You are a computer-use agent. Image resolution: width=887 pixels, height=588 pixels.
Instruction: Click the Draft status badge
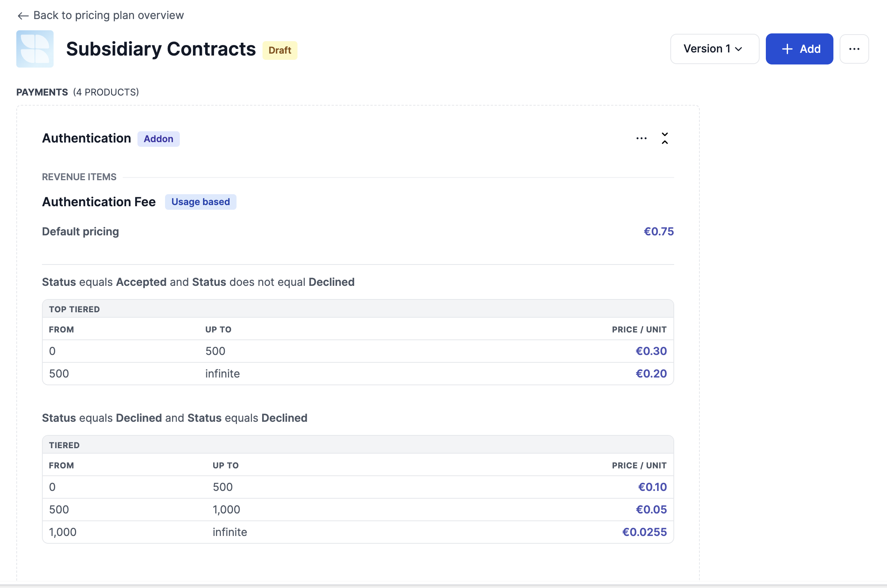coord(280,50)
